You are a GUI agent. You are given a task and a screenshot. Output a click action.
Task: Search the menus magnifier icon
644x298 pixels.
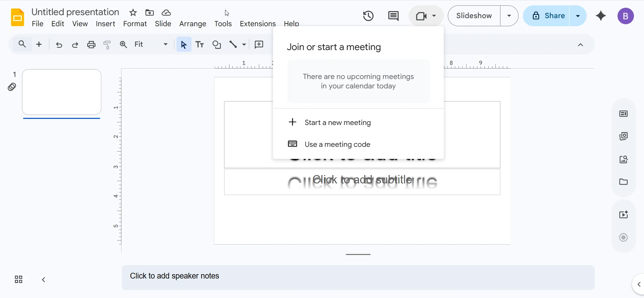(x=22, y=44)
